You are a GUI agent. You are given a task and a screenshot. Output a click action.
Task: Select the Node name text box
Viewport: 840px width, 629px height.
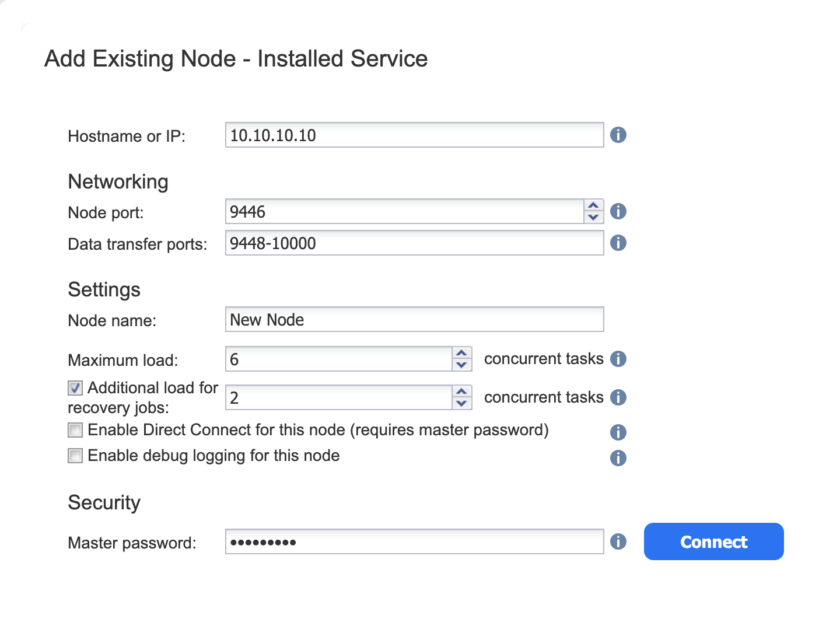(x=414, y=319)
